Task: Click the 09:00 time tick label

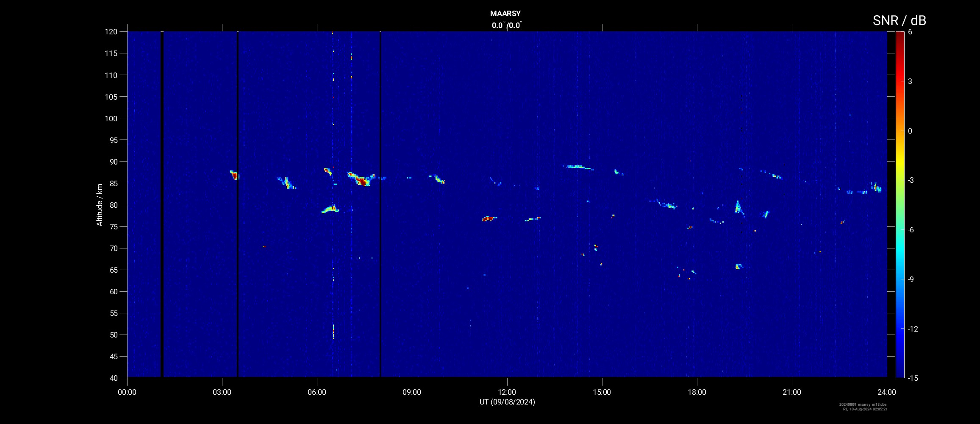Action: pos(412,392)
